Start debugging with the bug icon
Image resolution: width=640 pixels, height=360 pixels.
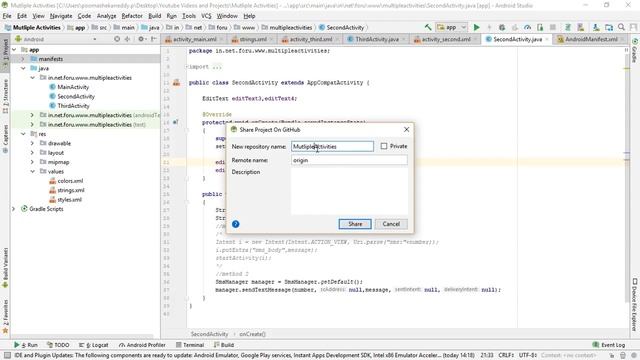(502, 27)
